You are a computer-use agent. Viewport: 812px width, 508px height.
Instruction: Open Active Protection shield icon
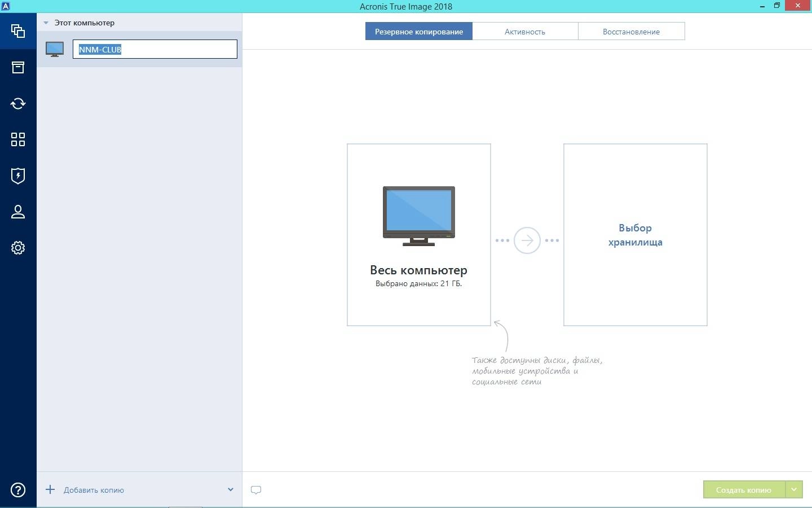(x=18, y=176)
